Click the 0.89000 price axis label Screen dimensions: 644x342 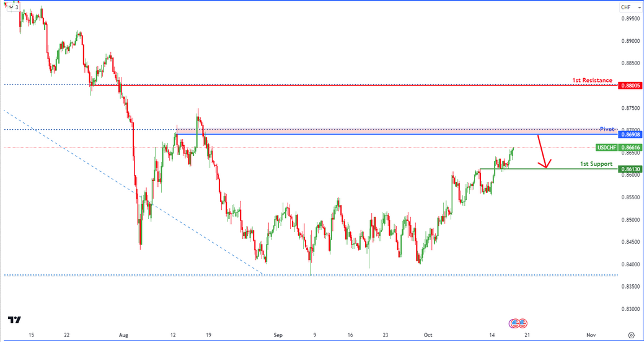coord(630,41)
